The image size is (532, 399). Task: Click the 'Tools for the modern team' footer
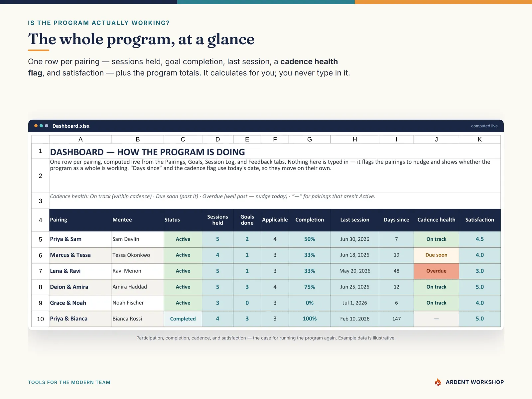[69, 382]
